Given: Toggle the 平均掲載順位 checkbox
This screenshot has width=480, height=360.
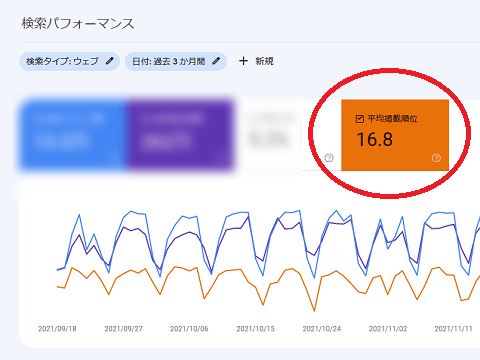Looking at the screenshot, I should coord(359,119).
